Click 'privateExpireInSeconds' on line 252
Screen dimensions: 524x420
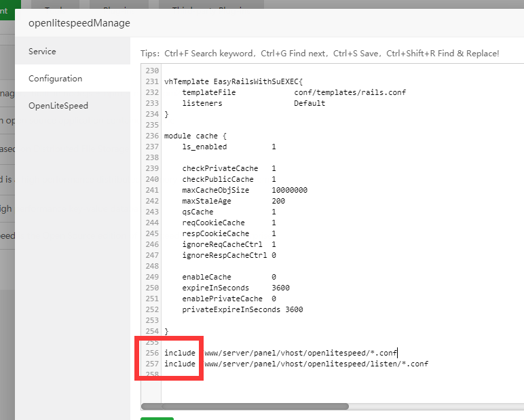(x=231, y=309)
